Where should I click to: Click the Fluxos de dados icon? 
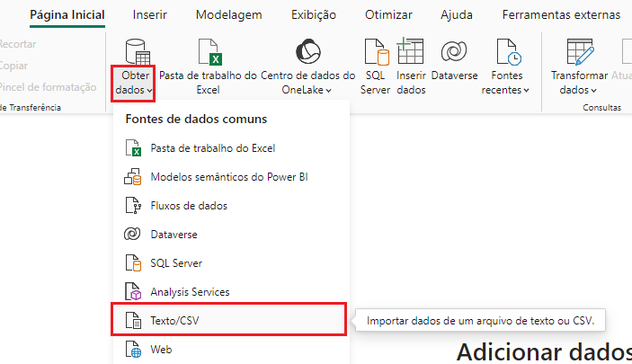coord(133,206)
